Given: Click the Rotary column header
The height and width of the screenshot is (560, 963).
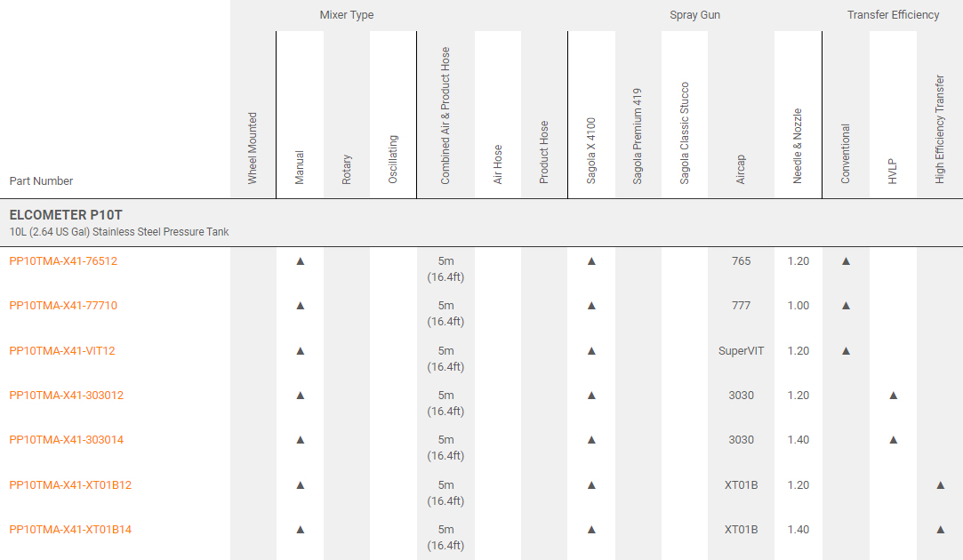Looking at the screenshot, I should (x=347, y=169).
